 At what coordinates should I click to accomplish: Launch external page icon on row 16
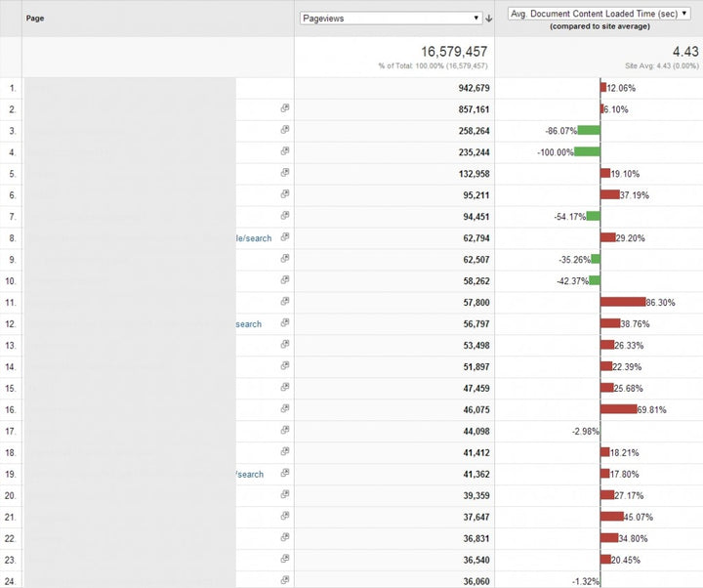(x=285, y=409)
